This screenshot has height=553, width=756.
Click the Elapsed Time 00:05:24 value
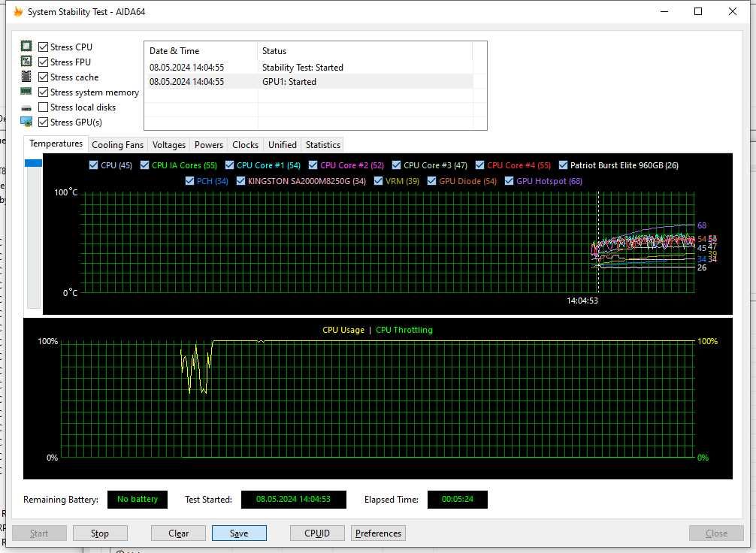click(458, 499)
